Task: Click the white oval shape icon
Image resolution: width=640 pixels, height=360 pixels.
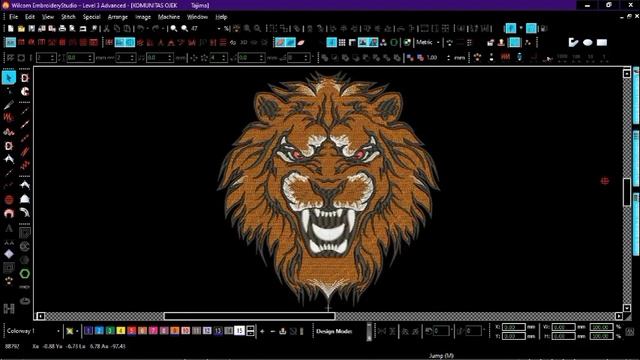Action: [x=588, y=42]
